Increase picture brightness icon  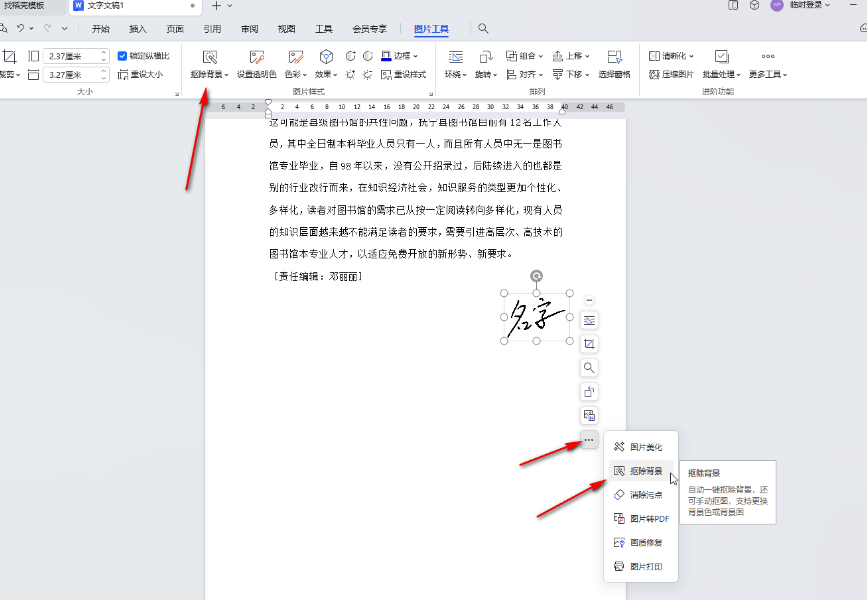[351, 74]
